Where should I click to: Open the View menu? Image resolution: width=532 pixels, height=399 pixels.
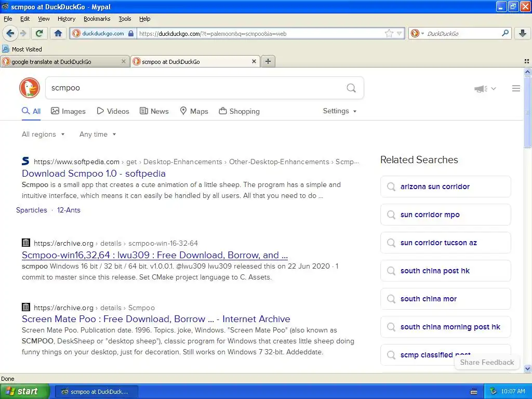tap(44, 19)
